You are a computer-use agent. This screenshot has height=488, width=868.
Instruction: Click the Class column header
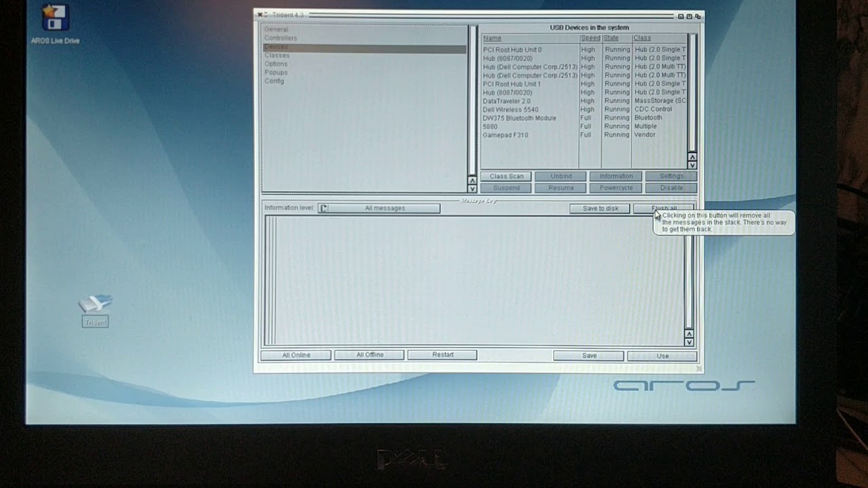(659, 39)
